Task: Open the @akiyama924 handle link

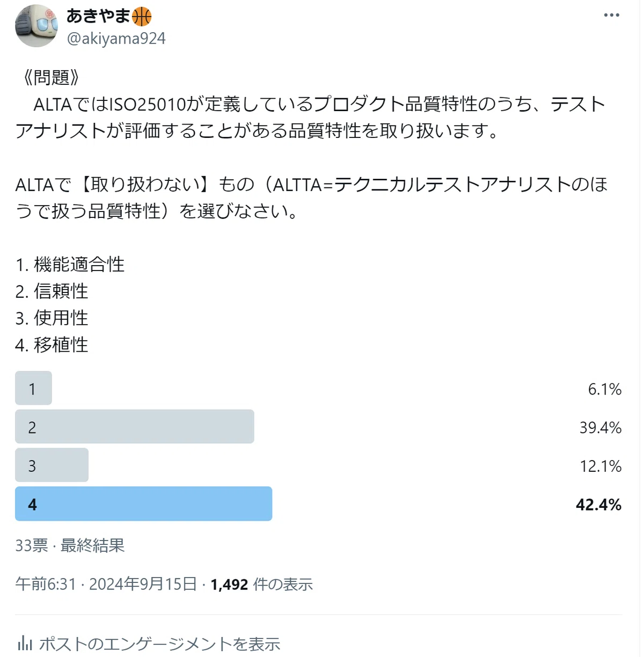Action: tap(116, 39)
